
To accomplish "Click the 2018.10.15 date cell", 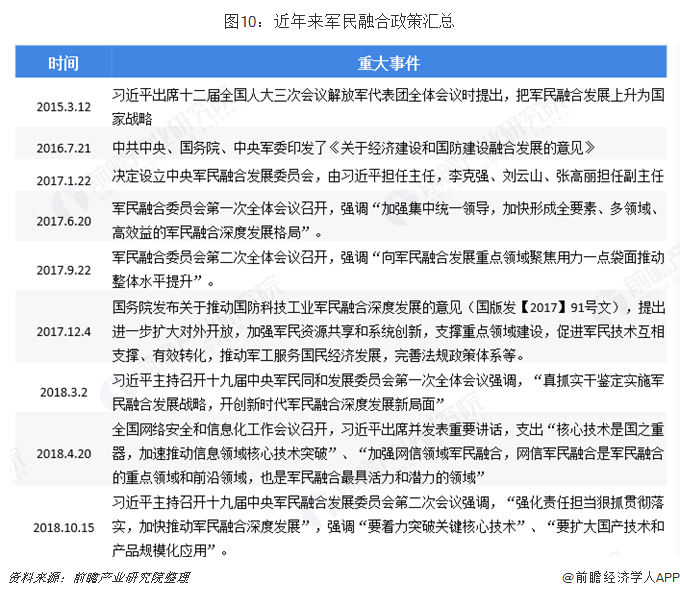I will tap(63, 526).
